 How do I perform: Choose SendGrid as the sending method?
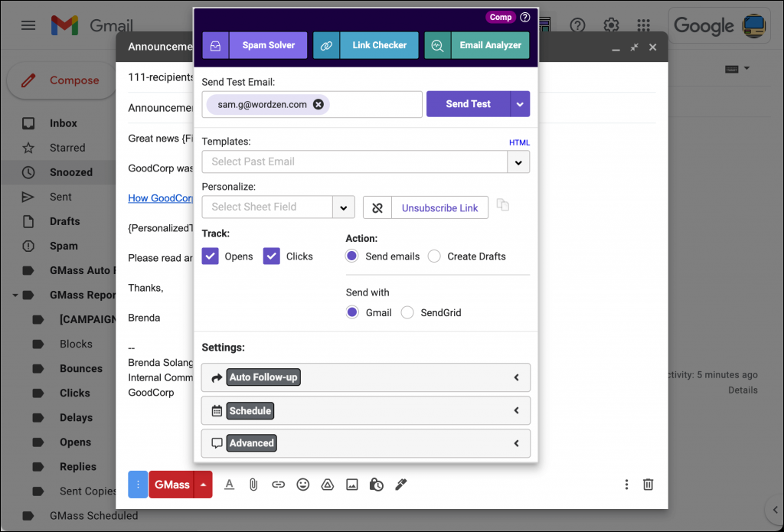pyautogui.click(x=407, y=312)
